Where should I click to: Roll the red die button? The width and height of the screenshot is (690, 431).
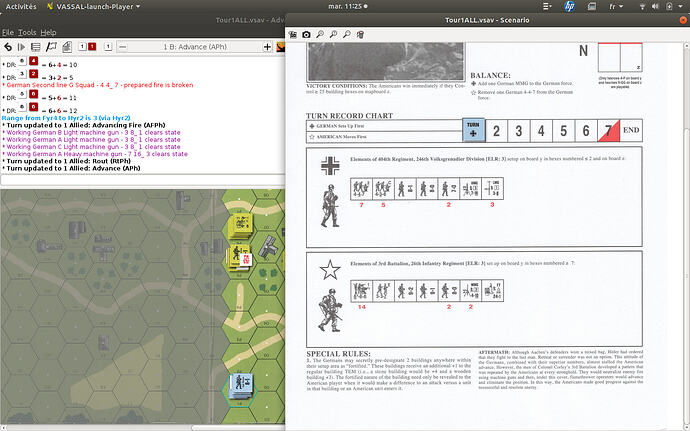[92, 47]
